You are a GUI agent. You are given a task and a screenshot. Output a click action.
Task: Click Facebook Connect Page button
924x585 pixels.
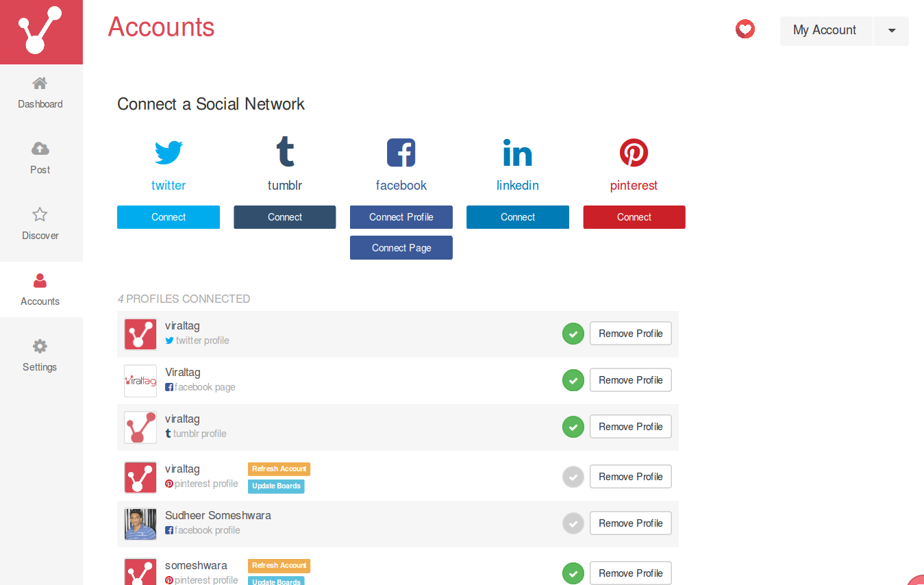click(x=401, y=248)
